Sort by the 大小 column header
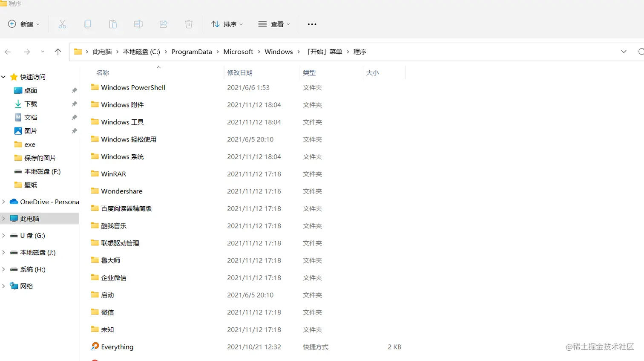The height and width of the screenshot is (361, 644). 372,73
